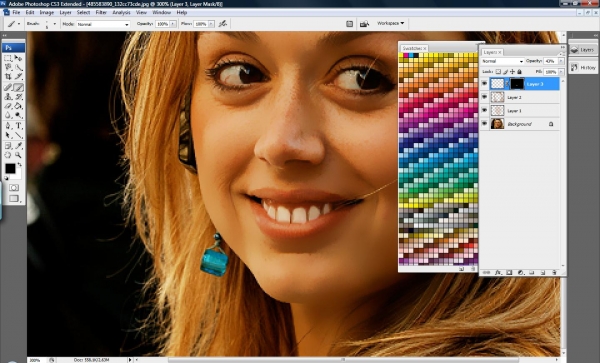Screen dimensions: 600x363
Task: Toggle Quick Mask mode
Action: coord(14,188)
